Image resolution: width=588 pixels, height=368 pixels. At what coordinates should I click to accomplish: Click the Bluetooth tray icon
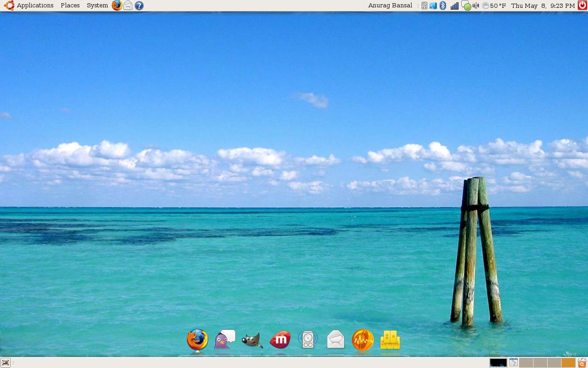443,6
